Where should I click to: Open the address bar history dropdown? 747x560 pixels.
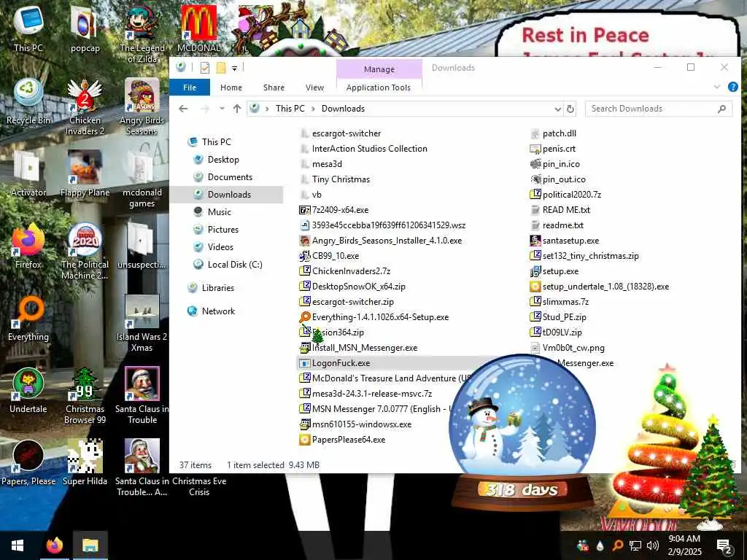[558, 109]
